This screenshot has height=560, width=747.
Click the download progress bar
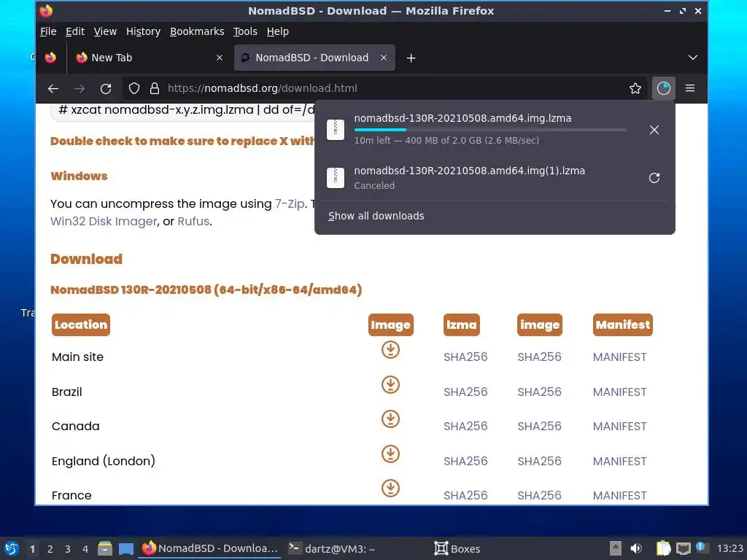click(x=489, y=130)
